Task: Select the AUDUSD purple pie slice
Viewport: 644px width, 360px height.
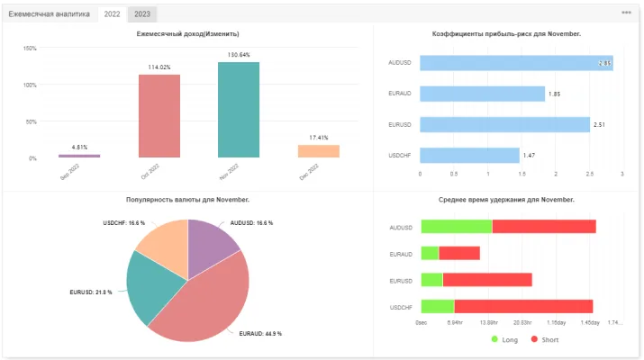Action: pyautogui.click(x=210, y=247)
